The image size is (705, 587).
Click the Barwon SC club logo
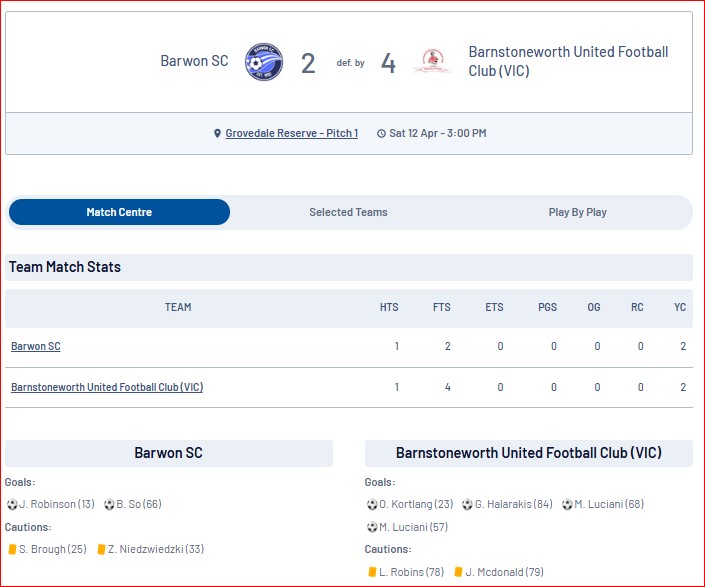coord(264,62)
